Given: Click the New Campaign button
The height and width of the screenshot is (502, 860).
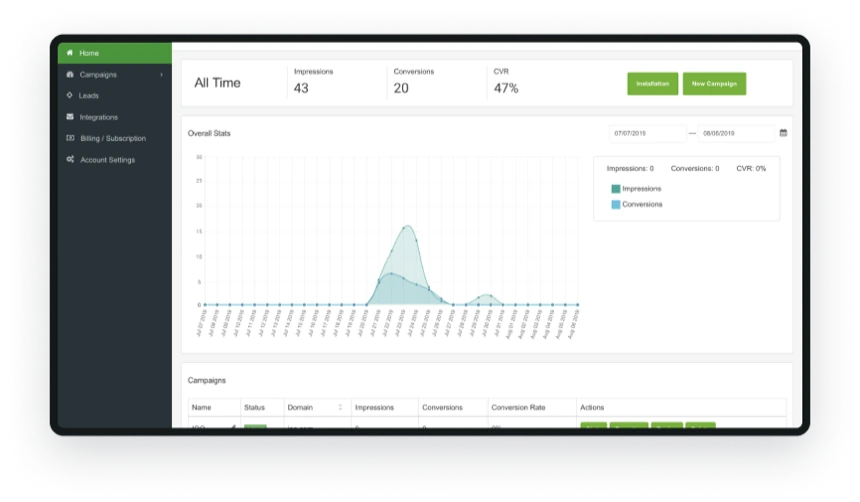Looking at the screenshot, I should (714, 83).
